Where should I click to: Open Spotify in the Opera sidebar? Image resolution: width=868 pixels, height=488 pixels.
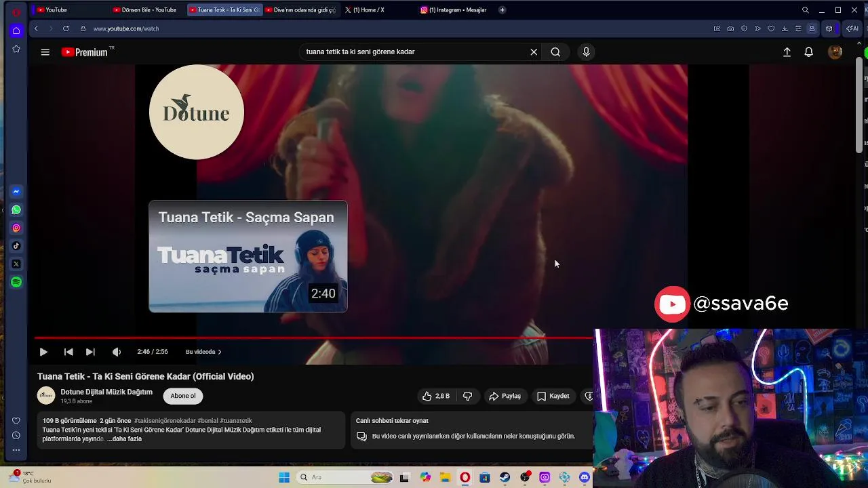click(16, 282)
